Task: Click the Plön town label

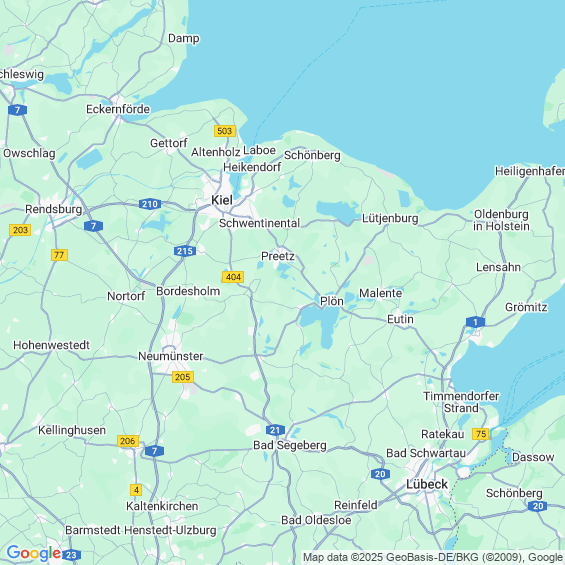Action: [332, 301]
